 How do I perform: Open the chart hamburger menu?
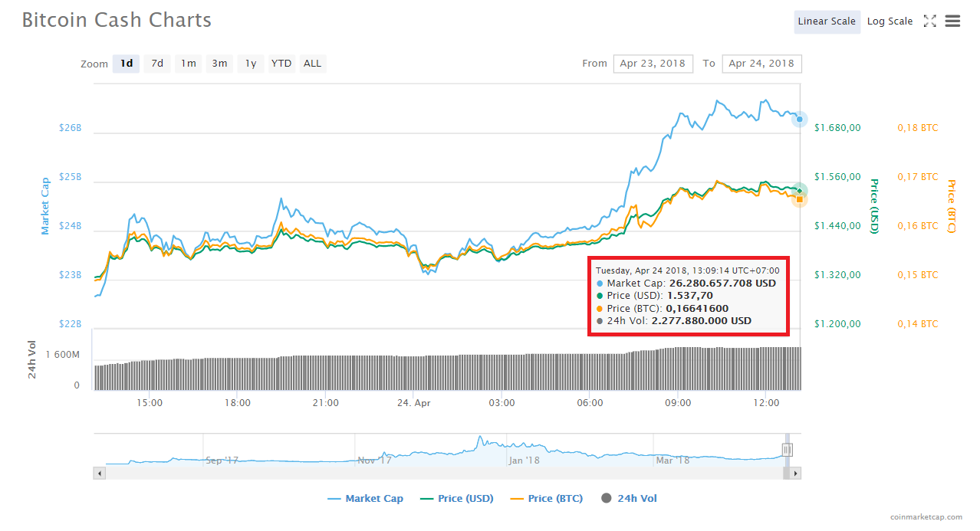coord(952,21)
